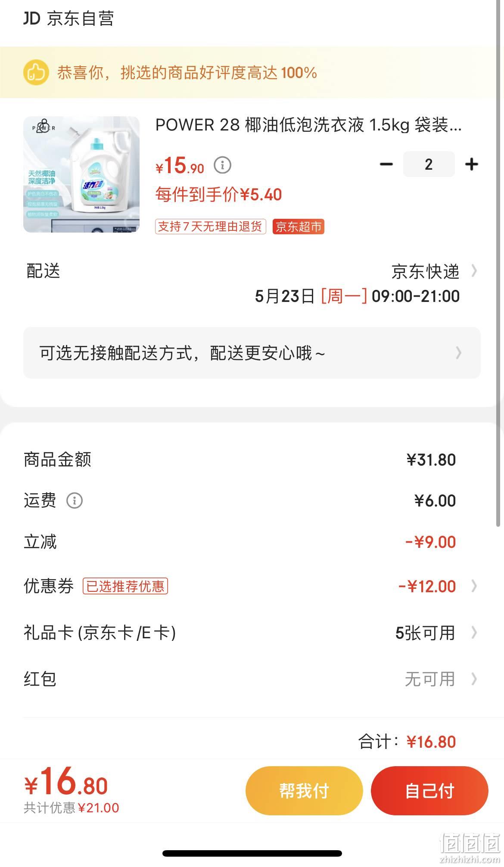
Task: Tap the delivery time 5月23日 09:00-21:00
Action: point(357,296)
